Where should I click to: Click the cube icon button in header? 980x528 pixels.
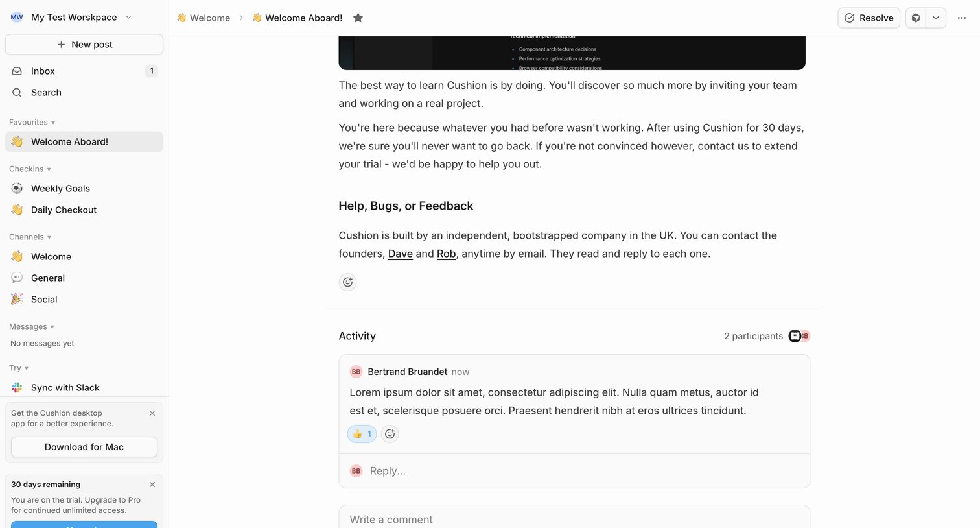(916, 18)
